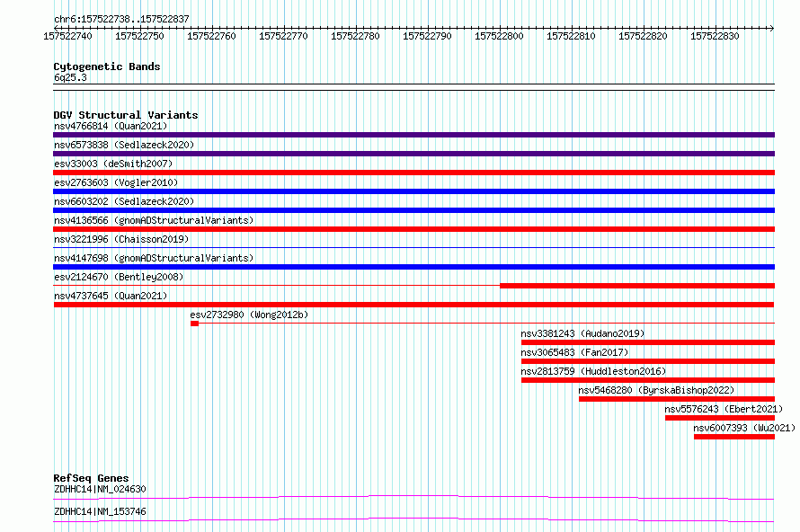Select the nsv6603202 blue variant bar
Screen dimensions: 800x532
413,210
